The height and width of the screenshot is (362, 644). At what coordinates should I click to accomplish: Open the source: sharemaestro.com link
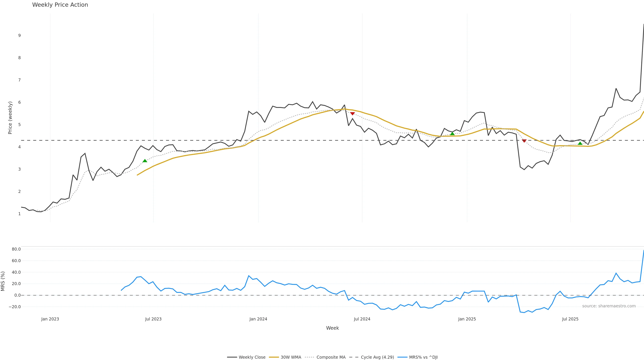[609, 306]
